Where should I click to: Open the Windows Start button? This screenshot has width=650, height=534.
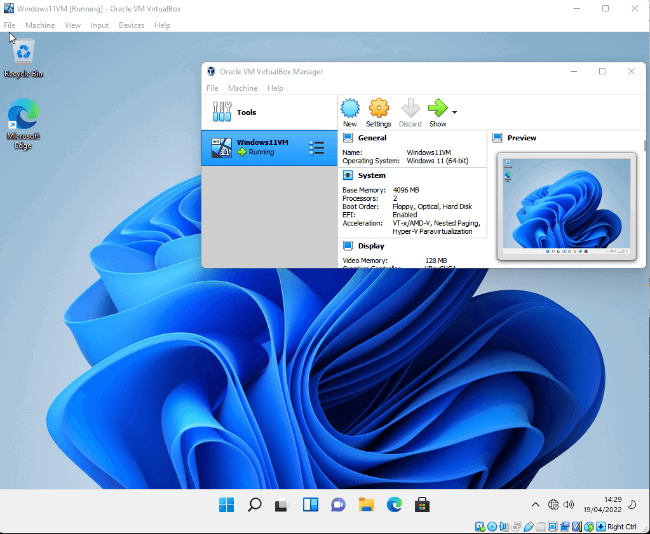tap(226, 505)
